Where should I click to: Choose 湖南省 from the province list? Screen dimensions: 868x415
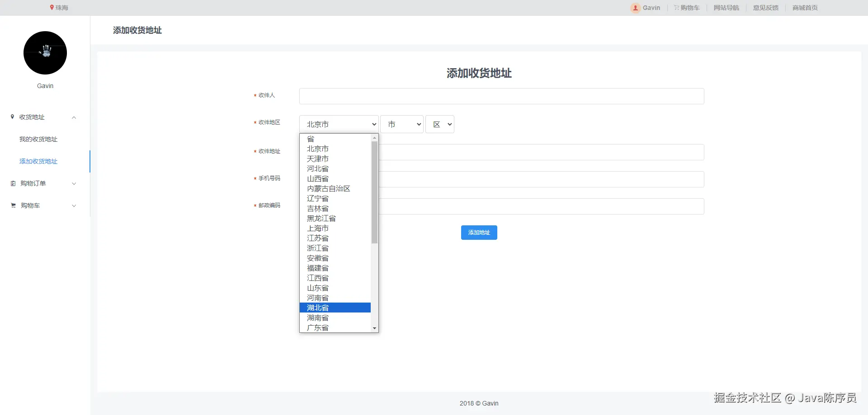pyautogui.click(x=335, y=317)
